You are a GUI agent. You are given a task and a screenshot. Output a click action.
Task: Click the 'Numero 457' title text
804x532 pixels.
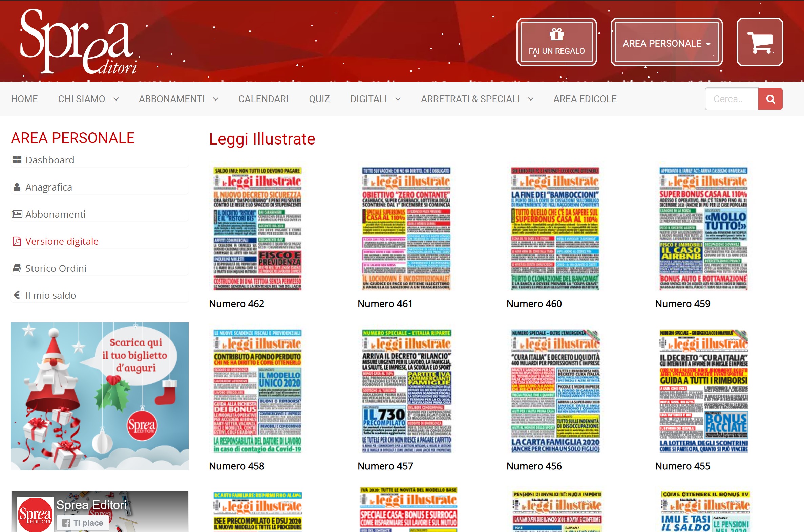point(385,466)
